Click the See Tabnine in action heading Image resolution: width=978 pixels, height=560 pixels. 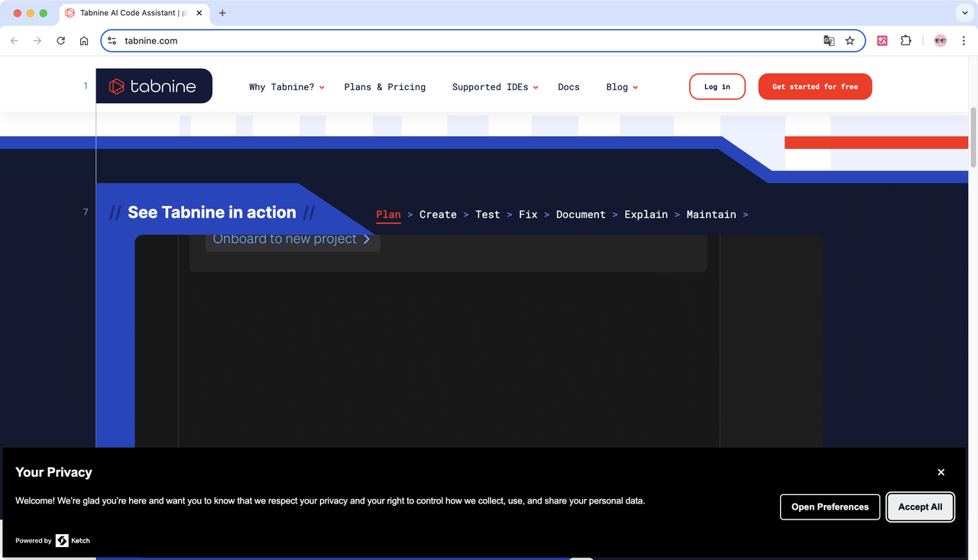[x=212, y=212]
